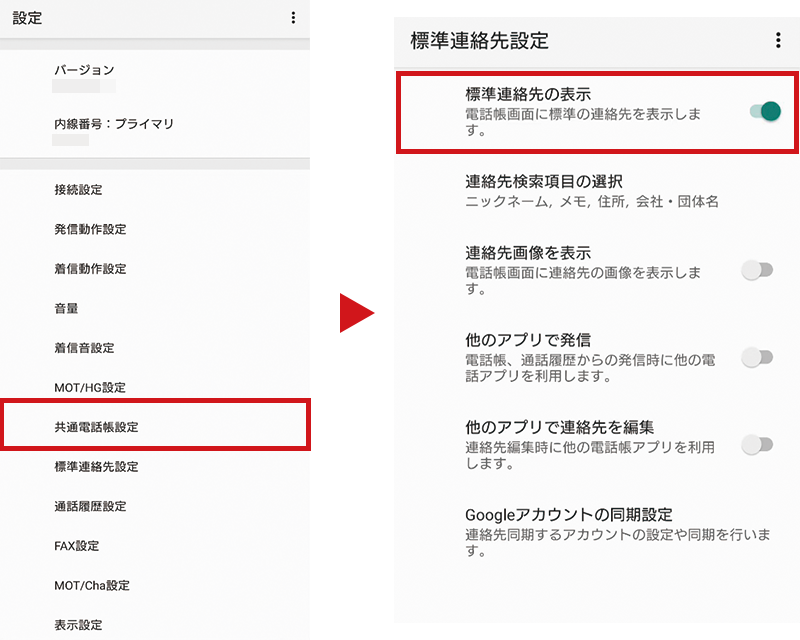
Task: Open 標準連絡先設定 in settings list
Action: (x=155, y=466)
